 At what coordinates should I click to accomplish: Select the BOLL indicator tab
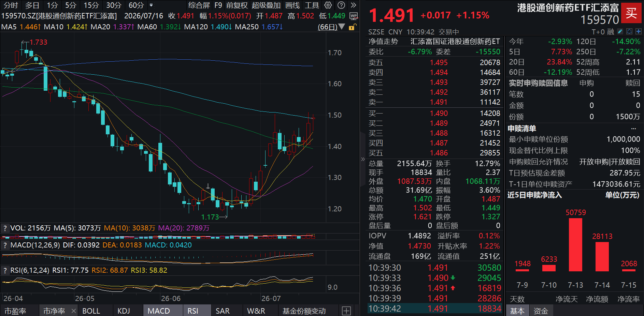point(91,311)
